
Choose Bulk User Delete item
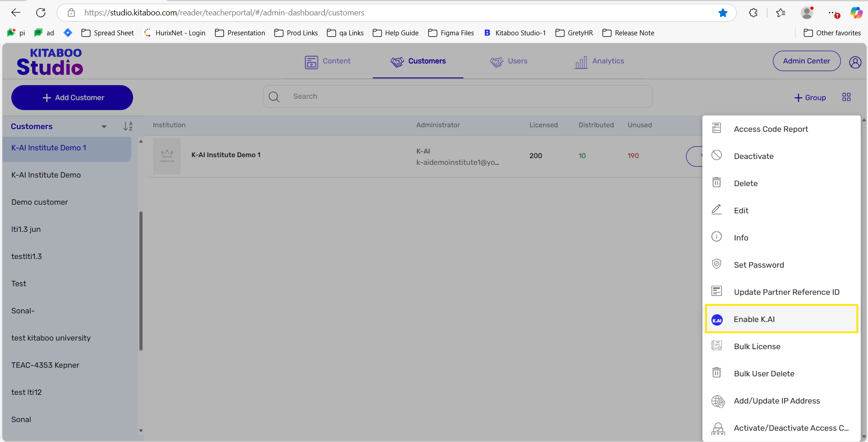pyautogui.click(x=782, y=374)
